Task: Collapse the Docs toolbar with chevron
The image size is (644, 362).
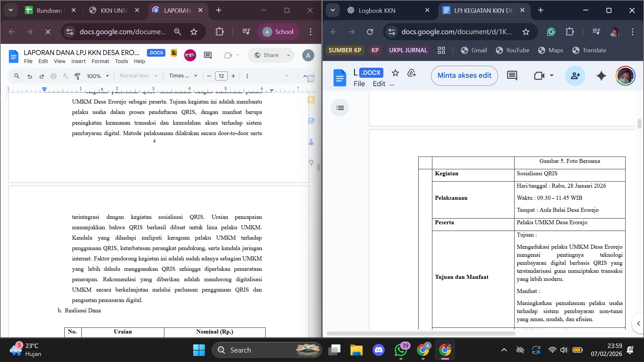Action: (x=305, y=76)
